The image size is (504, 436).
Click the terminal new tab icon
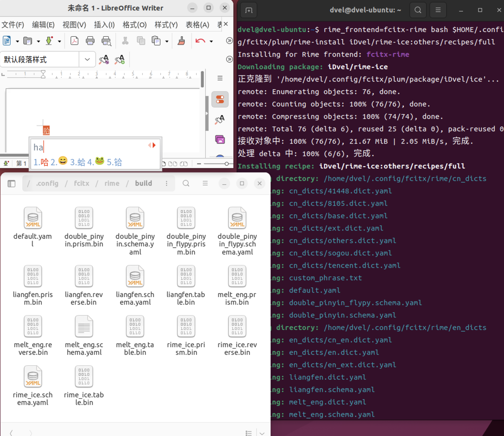(249, 10)
